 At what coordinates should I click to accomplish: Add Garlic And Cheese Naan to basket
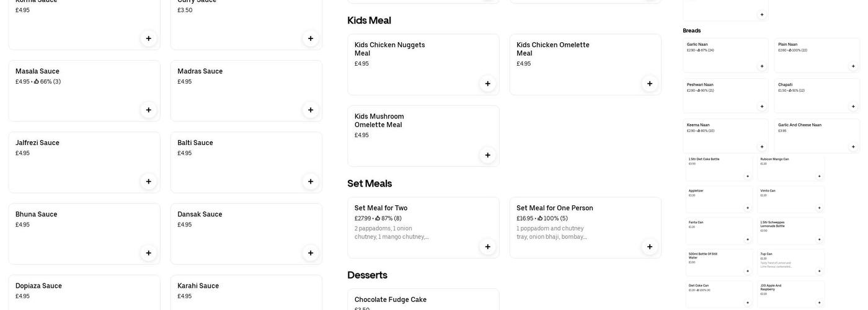pyautogui.click(x=853, y=147)
